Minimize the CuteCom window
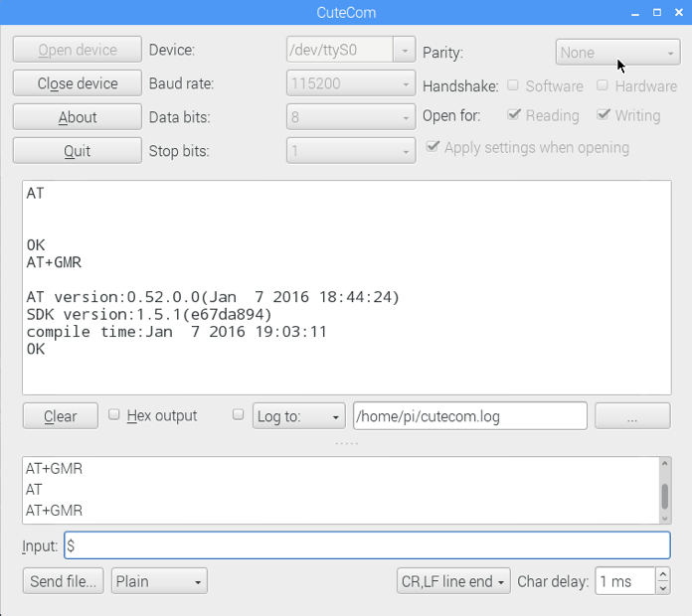 pos(635,13)
